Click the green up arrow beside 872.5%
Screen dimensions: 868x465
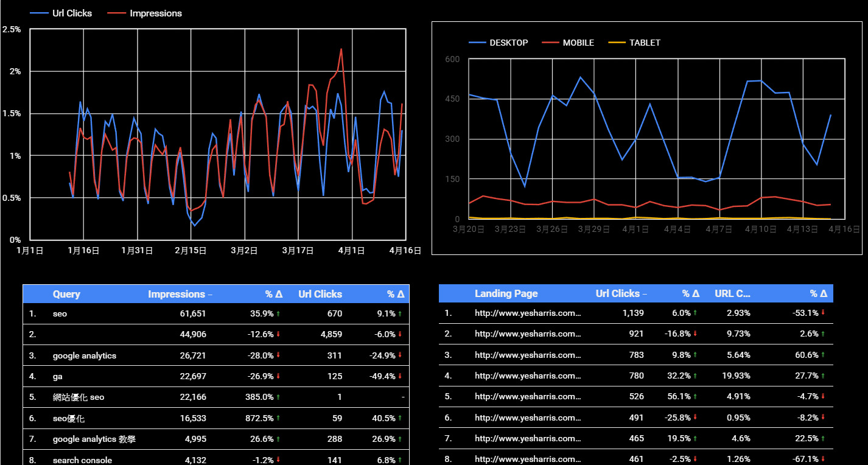278,419
